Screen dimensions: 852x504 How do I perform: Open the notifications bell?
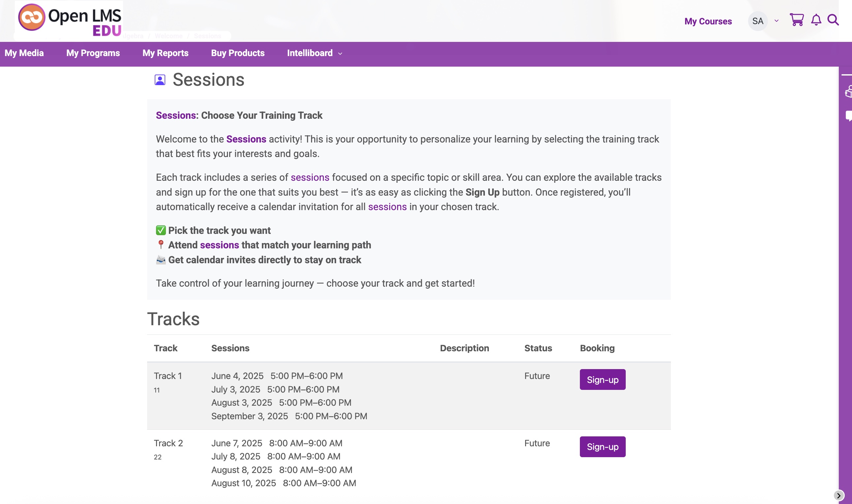tap(816, 20)
